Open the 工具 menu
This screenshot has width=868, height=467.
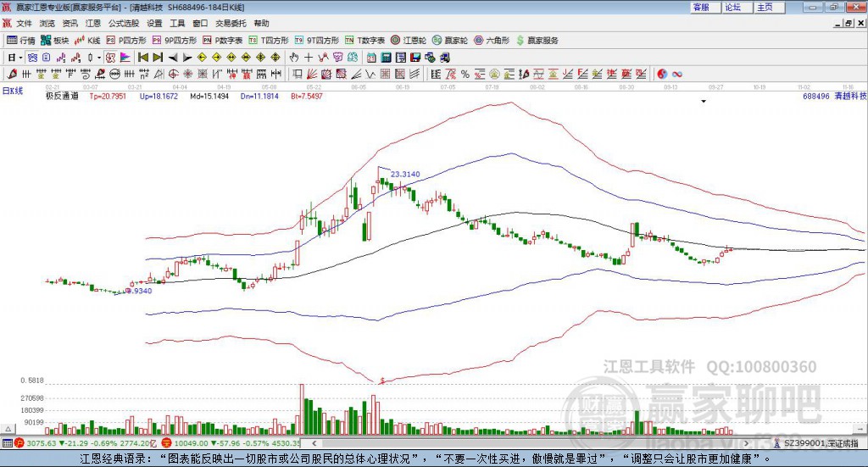coord(177,23)
